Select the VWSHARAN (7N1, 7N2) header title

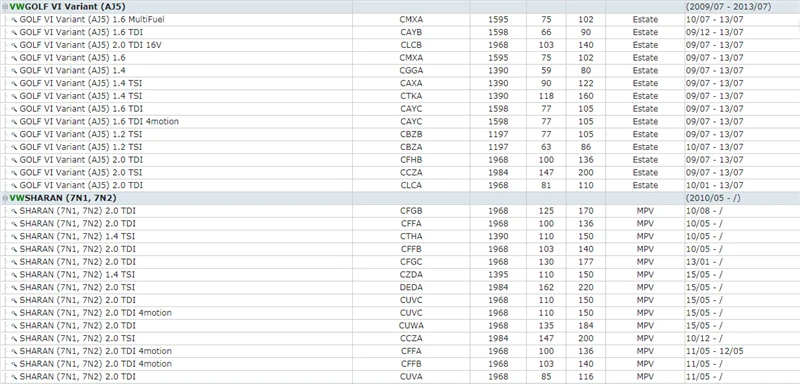(x=63, y=198)
